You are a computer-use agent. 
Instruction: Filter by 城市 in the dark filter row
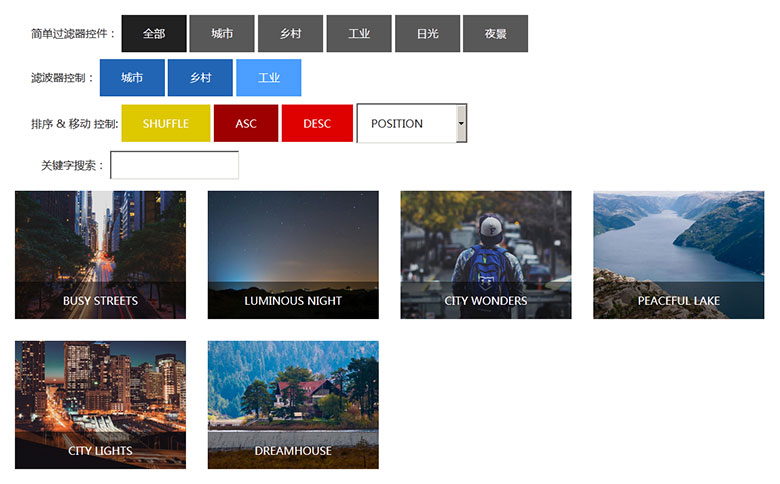pyautogui.click(x=222, y=34)
